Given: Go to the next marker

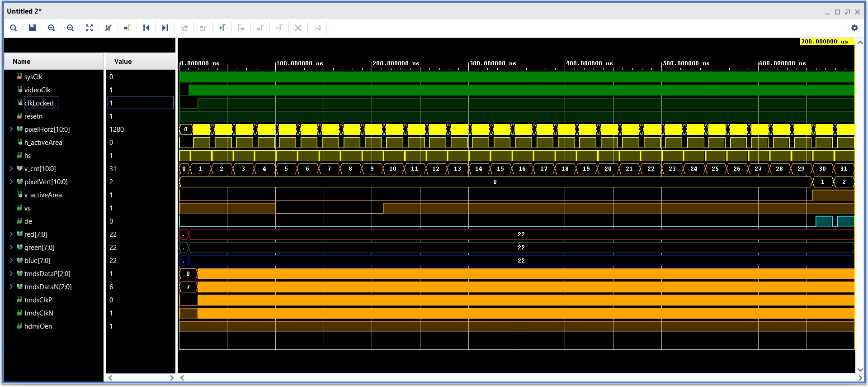Looking at the screenshot, I should 260,28.
